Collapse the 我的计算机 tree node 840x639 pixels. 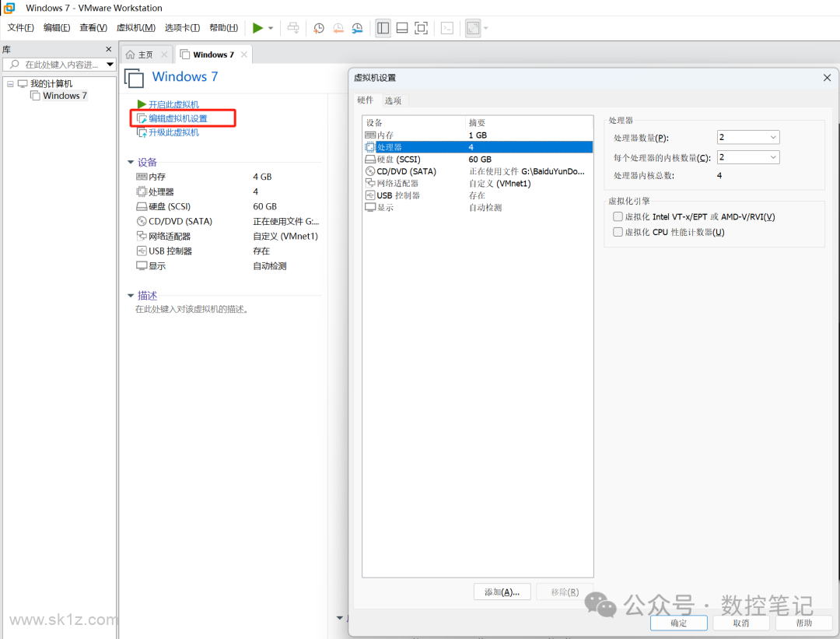[10, 83]
